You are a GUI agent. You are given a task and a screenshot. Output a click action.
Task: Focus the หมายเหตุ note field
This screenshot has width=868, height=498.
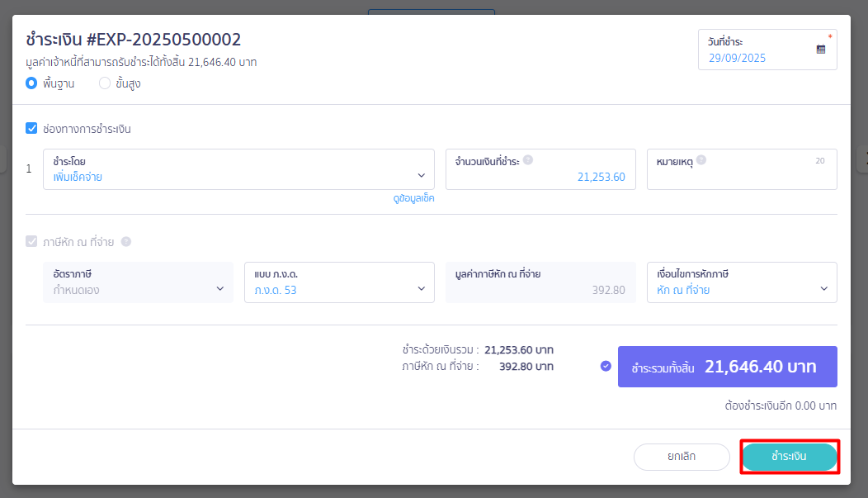(x=741, y=176)
